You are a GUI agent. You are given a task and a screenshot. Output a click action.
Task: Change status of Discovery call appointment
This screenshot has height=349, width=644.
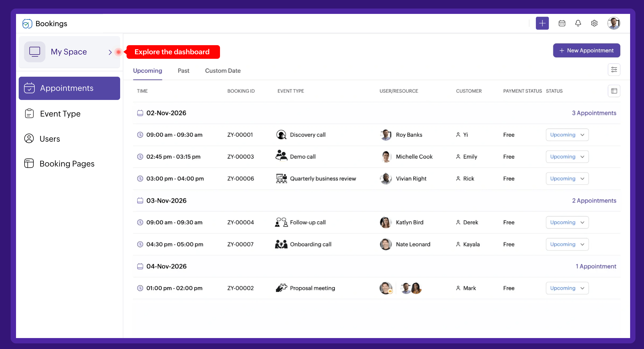tap(567, 135)
